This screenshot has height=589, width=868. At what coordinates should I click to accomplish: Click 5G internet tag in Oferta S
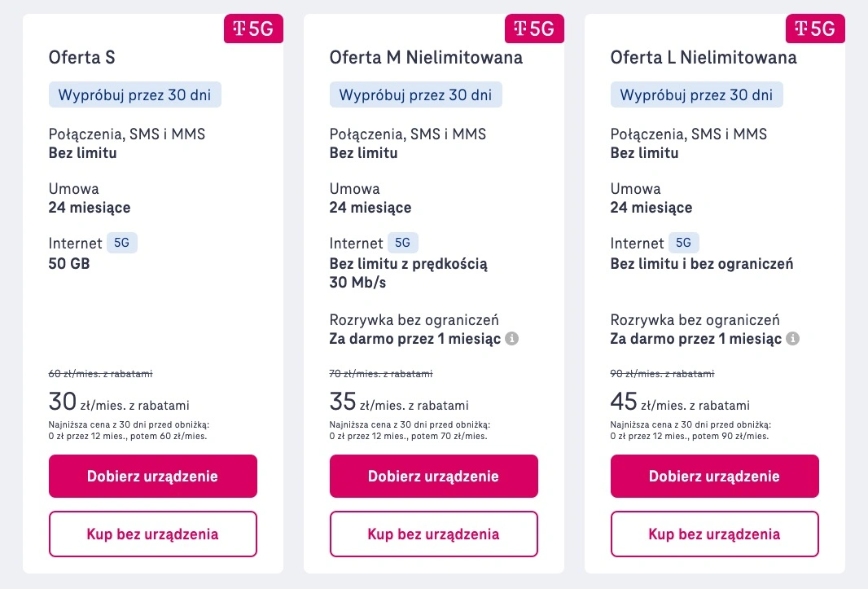point(122,243)
